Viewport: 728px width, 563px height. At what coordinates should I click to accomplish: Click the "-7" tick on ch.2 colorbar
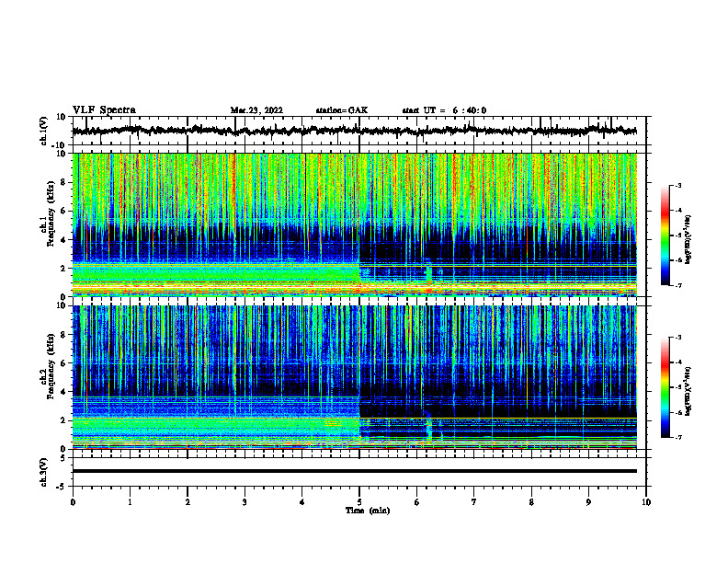point(678,437)
